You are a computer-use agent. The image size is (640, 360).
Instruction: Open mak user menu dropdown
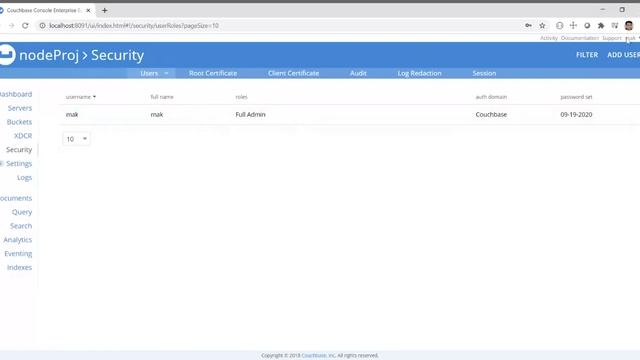tap(632, 38)
